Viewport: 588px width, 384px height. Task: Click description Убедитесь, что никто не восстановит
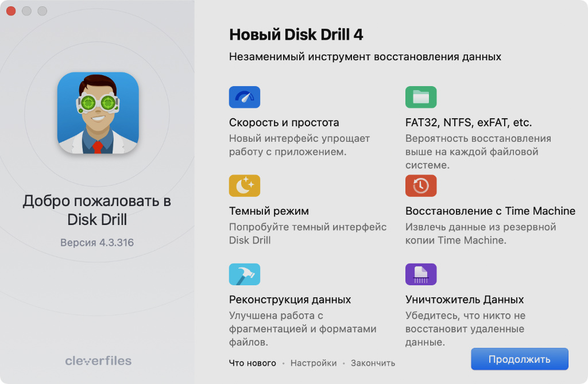pos(465,328)
